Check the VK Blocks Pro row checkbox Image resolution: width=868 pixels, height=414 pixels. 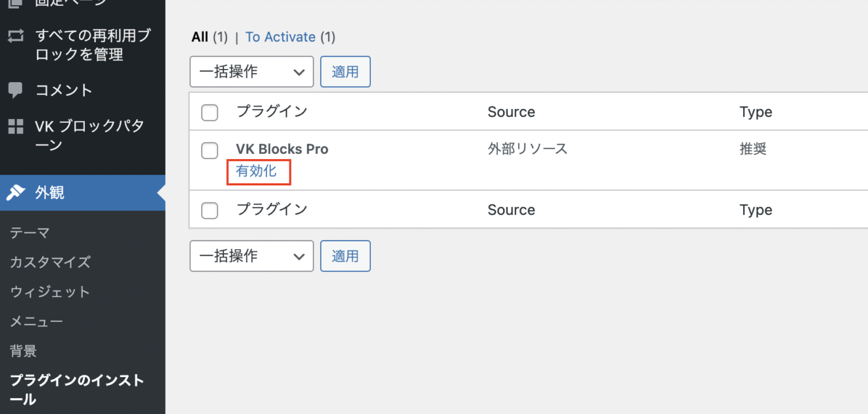[x=209, y=150]
